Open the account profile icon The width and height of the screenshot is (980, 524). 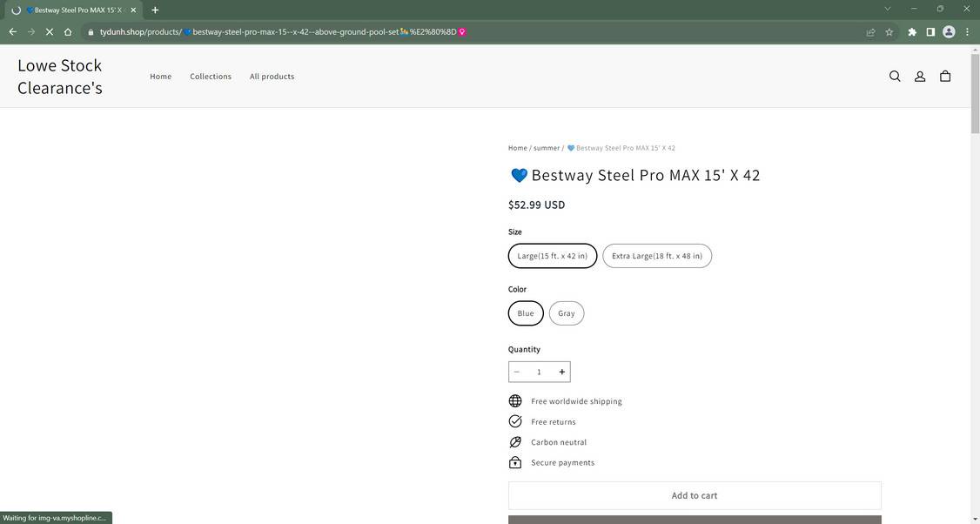point(920,77)
